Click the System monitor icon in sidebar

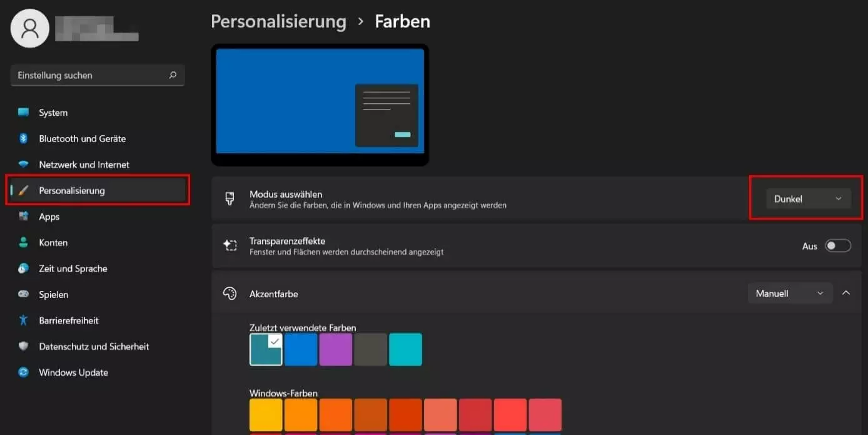click(24, 113)
